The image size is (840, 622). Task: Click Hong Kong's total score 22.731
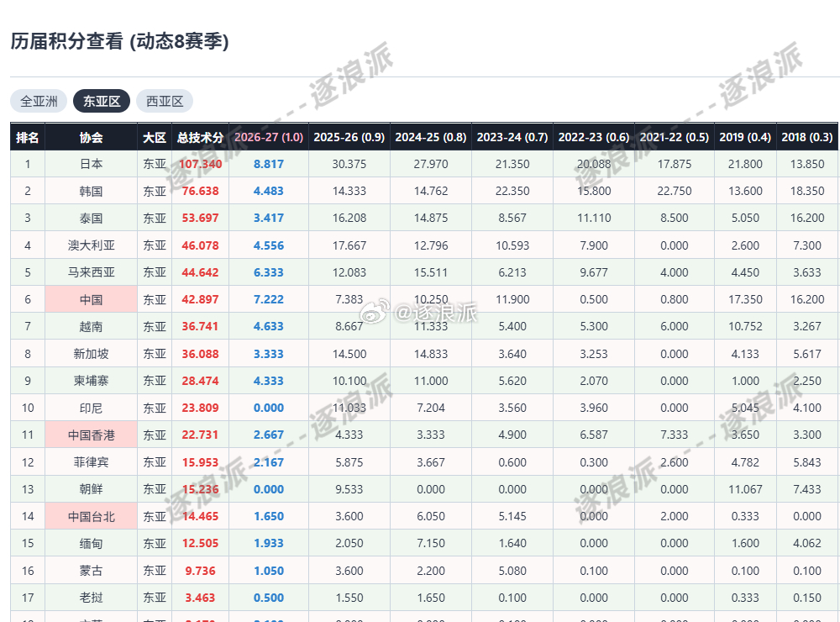(x=201, y=435)
